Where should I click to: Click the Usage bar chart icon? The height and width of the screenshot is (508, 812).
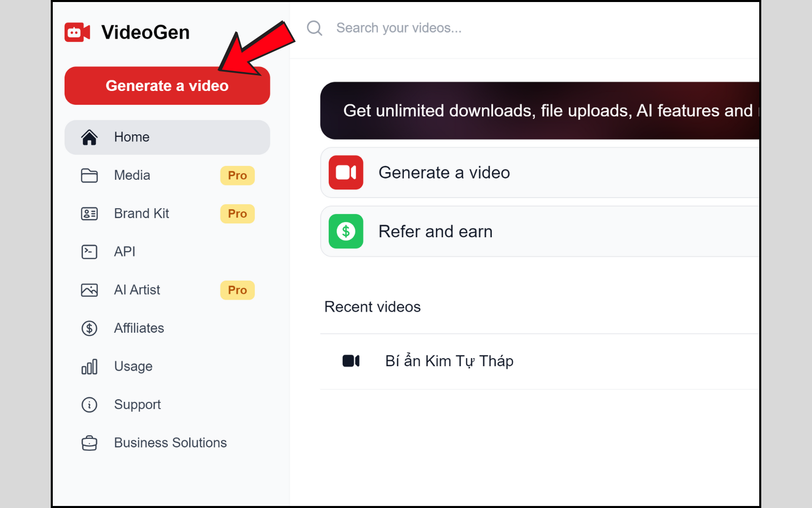point(89,366)
